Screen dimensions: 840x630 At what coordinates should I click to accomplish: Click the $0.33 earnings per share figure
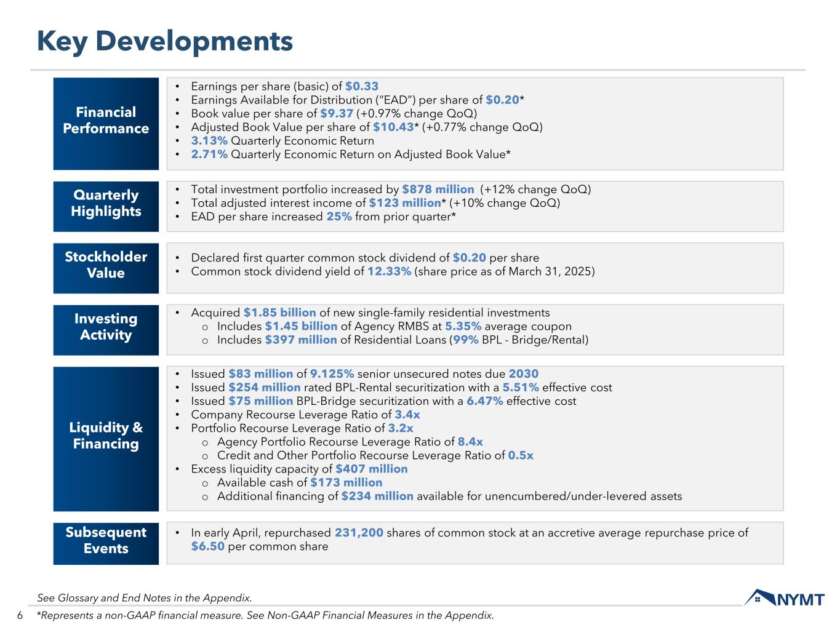[x=362, y=87]
